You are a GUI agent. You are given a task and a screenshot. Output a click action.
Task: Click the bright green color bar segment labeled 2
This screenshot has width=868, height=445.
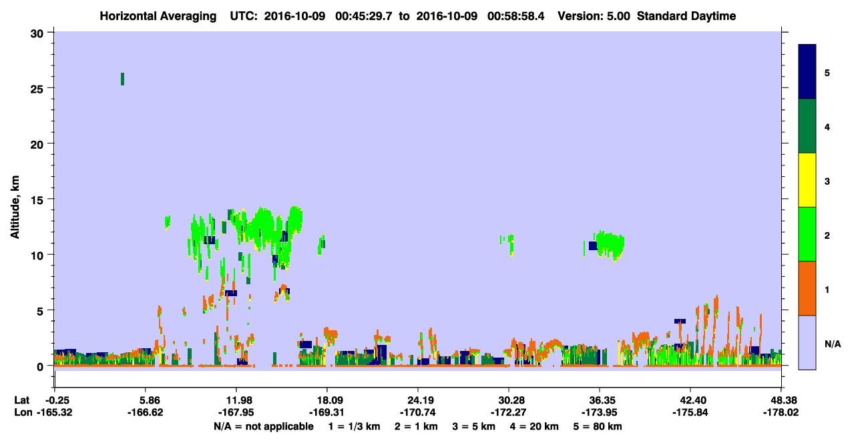click(x=807, y=234)
